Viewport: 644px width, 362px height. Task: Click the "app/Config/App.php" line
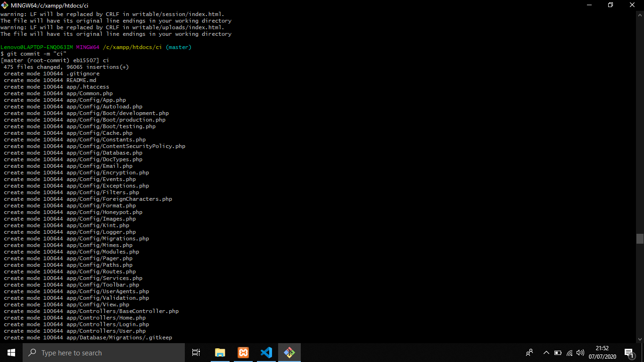point(65,100)
